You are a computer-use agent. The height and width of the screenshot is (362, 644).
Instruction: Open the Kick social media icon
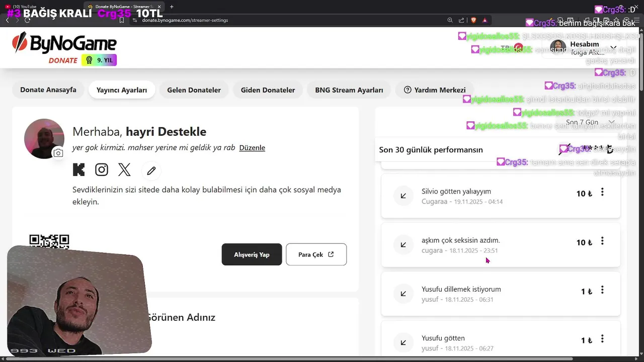pyautogui.click(x=78, y=169)
